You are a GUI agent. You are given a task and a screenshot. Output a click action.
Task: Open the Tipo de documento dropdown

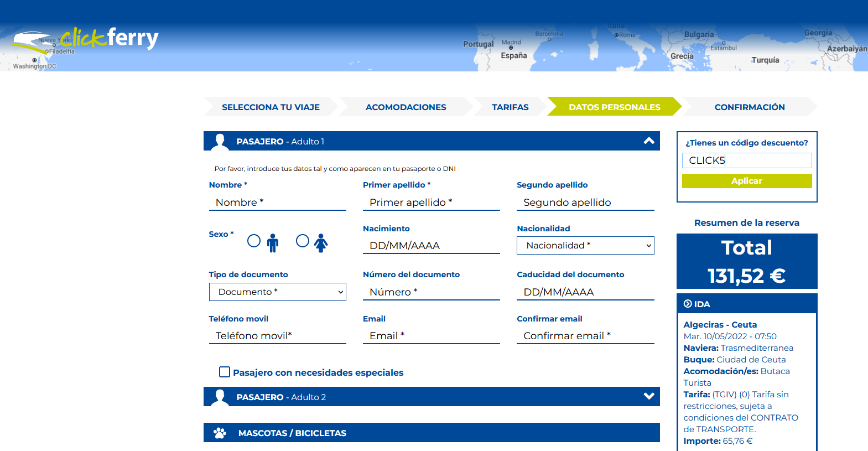click(278, 292)
